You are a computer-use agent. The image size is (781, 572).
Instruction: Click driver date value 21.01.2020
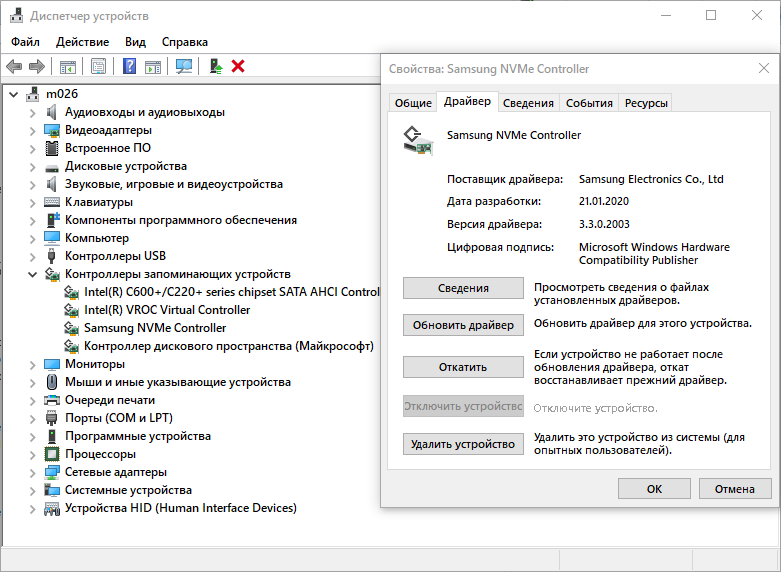(x=604, y=201)
